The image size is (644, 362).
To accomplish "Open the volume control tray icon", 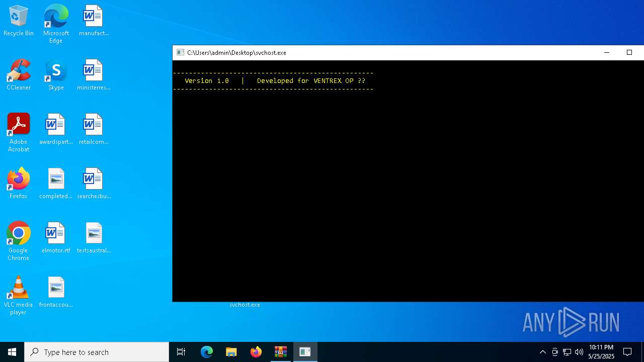I will pyautogui.click(x=579, y=352).
